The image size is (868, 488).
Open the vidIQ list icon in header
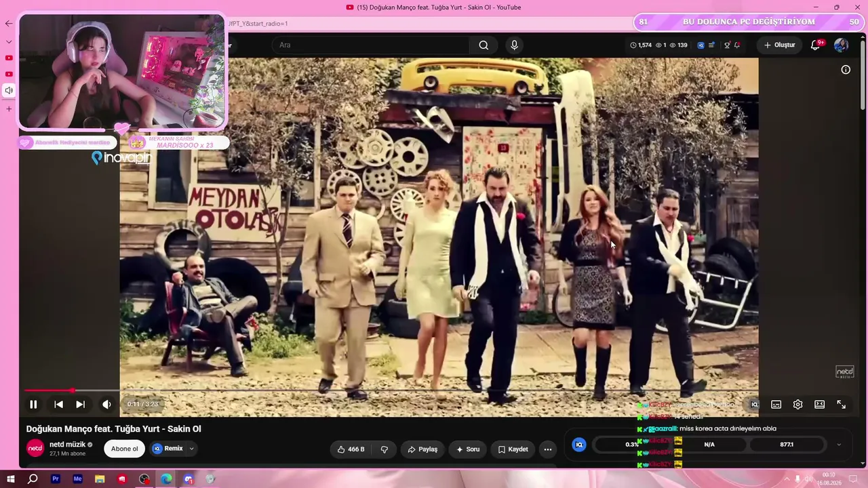(711, 45)
